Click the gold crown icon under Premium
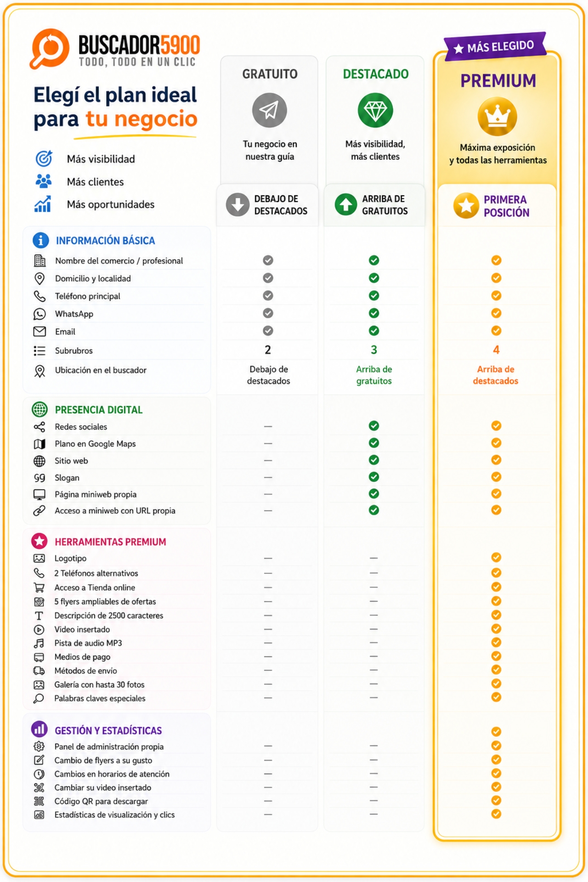588x882 pixels. point(497,117)
